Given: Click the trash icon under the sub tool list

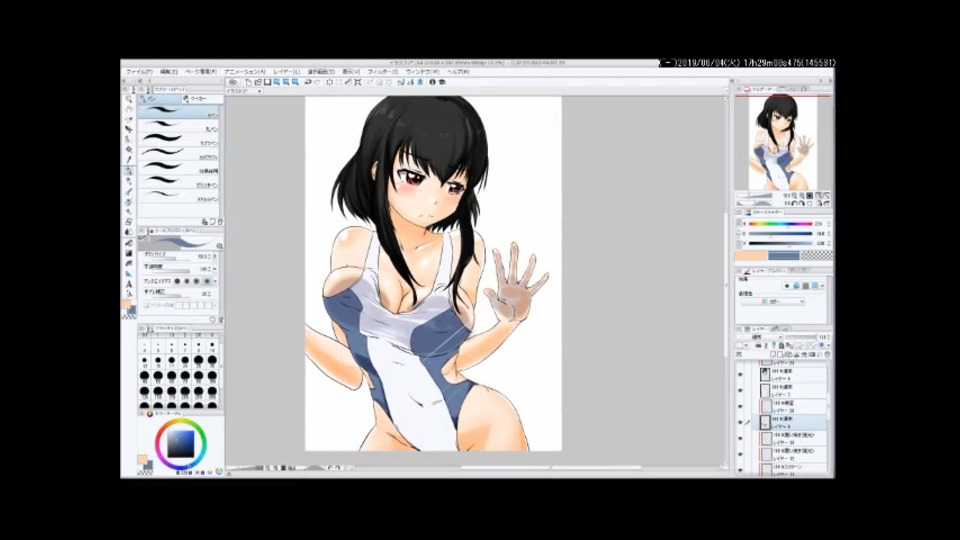Looking at the screenshot, I should (x=220, y=222).
